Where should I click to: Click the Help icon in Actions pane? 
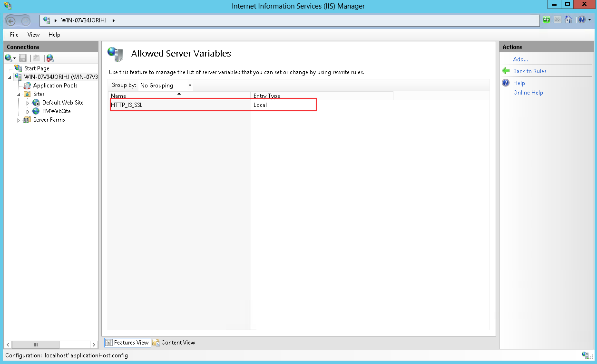click(x=506, y=83)
